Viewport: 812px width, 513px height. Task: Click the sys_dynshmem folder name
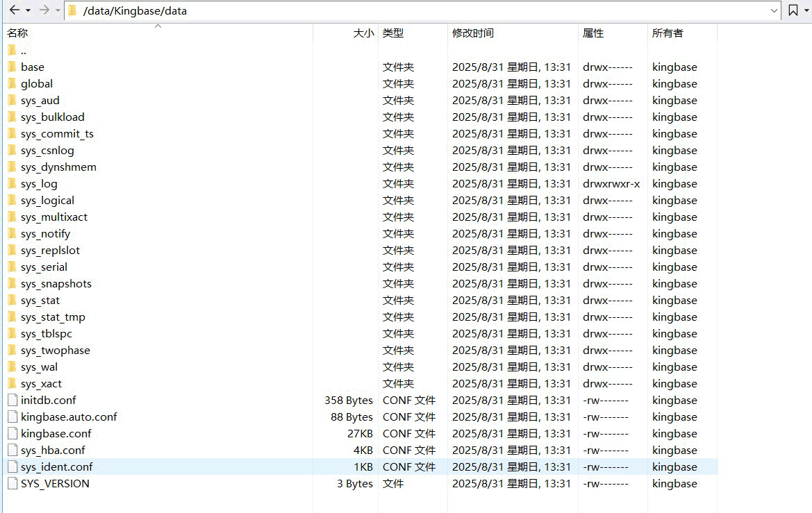click(x=58, y=167)
